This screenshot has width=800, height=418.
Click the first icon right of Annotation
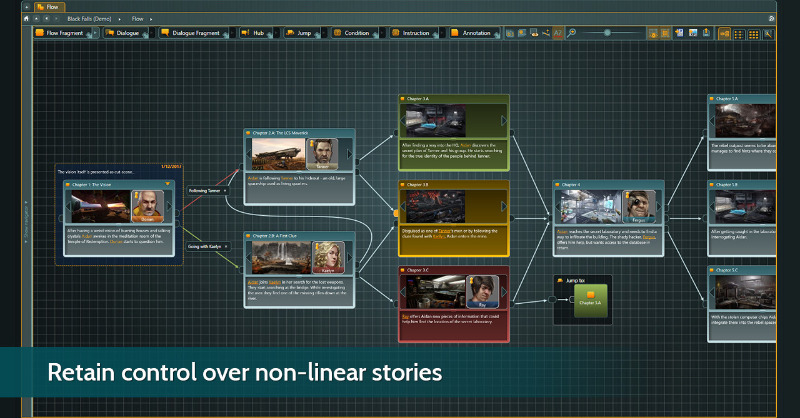point(510,33)
